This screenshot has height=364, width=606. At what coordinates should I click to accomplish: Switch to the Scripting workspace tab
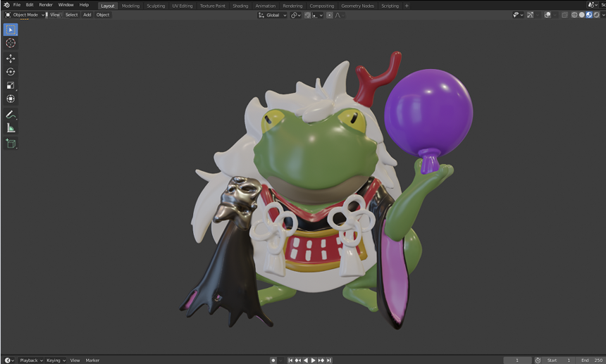pyautogui.click(x=390, y=6)
